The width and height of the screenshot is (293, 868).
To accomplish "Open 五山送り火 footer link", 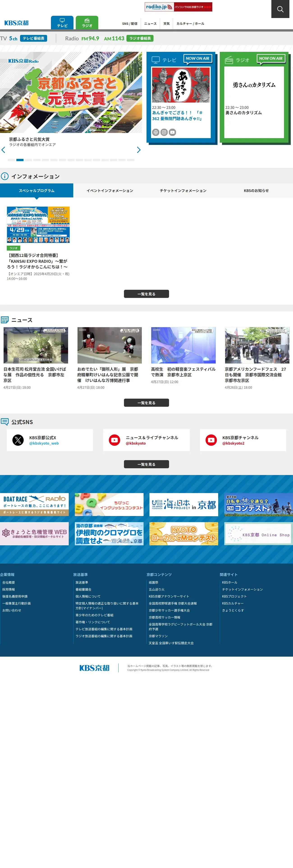I will coord(156,589).
